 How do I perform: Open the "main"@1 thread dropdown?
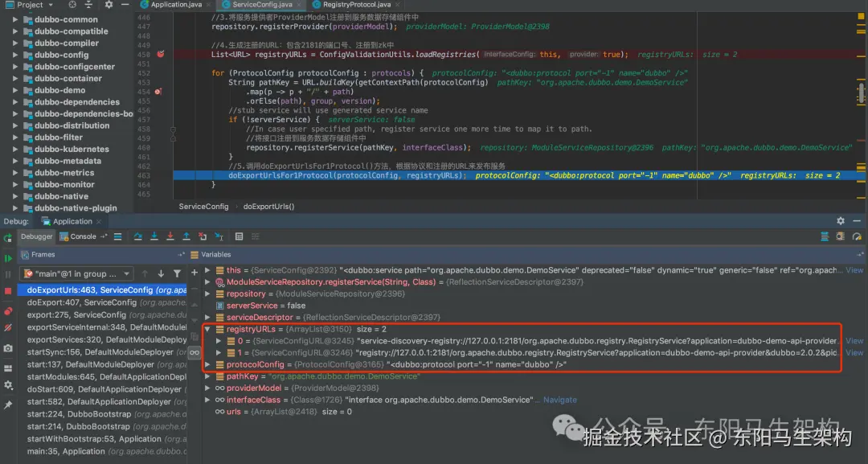click(x=77, y=273)
